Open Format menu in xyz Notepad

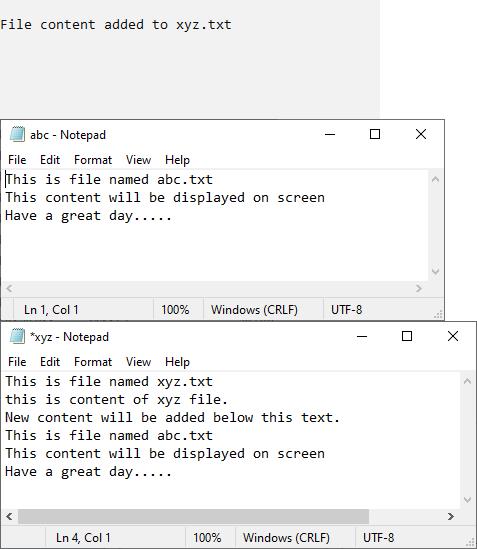click(x=93, y=362)
